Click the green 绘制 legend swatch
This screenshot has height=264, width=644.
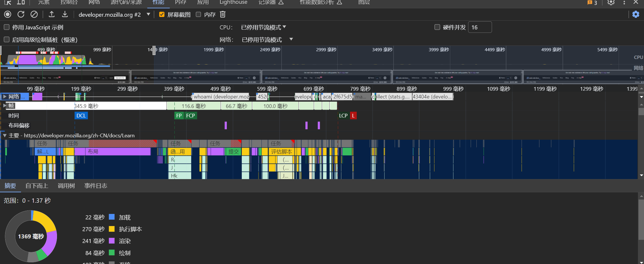[112, 252]
